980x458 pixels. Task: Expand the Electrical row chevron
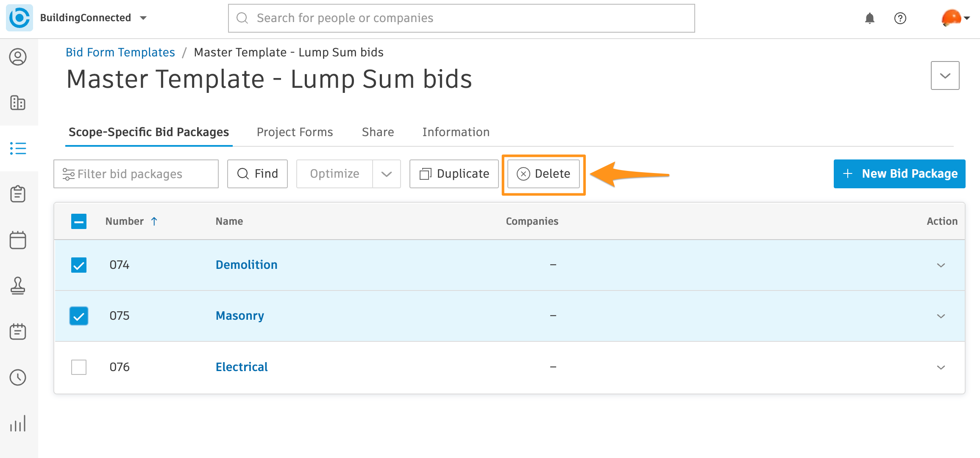click(941, 367)
